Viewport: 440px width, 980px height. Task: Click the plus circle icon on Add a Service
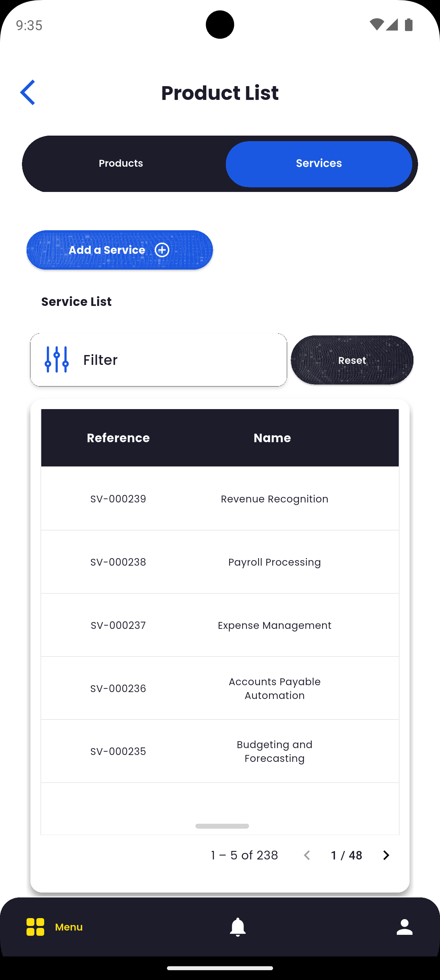162,250
